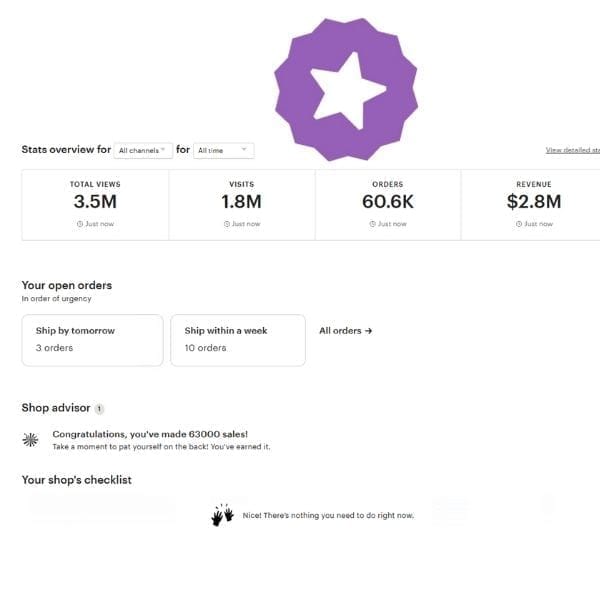Expand the All time period dropdown
Viewport: 600px width, 600px height.
pos(223,150)
